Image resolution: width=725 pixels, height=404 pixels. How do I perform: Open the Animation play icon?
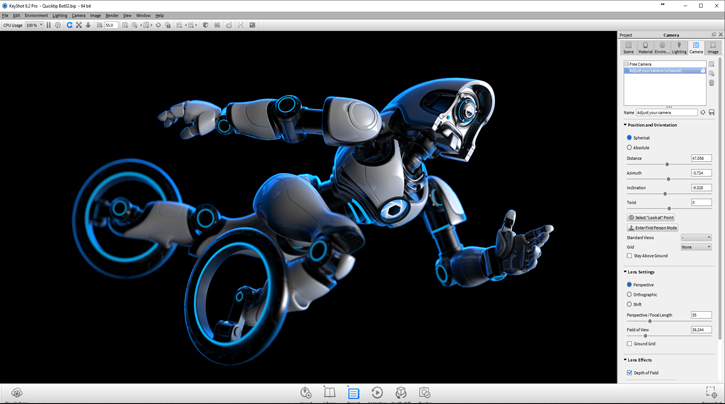pos(377,393)
